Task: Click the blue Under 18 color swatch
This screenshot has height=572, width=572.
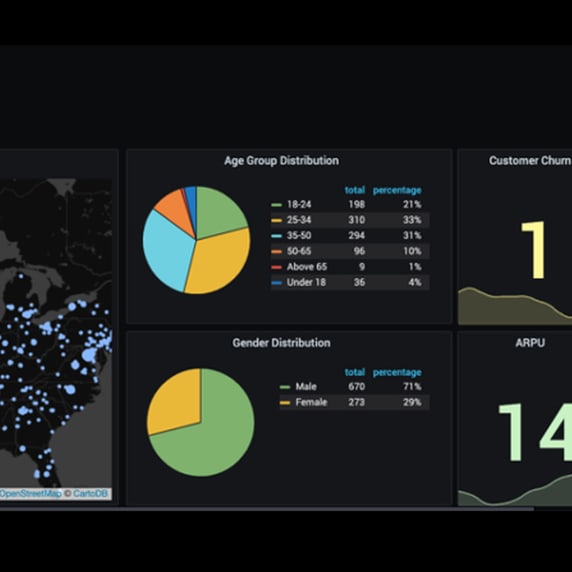Action: pos(277,282)
